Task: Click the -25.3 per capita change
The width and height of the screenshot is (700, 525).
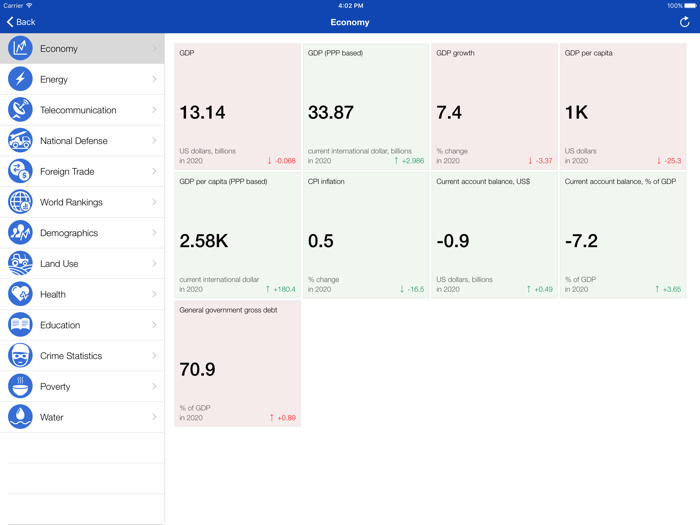Action: point(672,161)
